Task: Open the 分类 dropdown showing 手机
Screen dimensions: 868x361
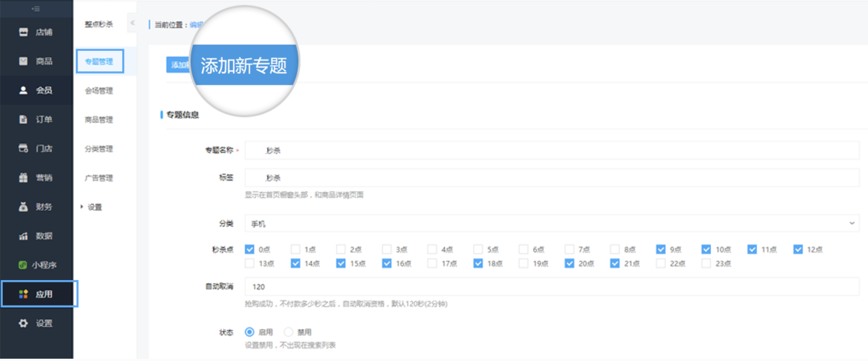Action: click(552, 224)
